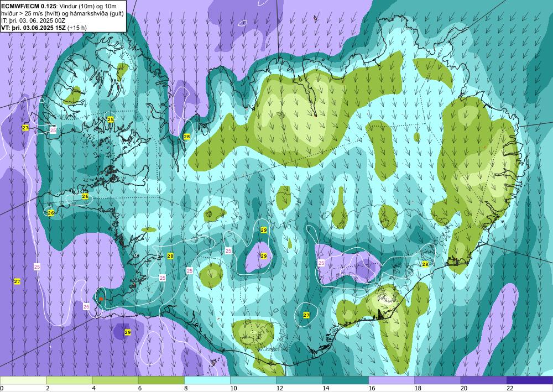553x392 pixels.
Task: Click the light lavender 16–18 legend segment
Action: click(x=392, y=380)
